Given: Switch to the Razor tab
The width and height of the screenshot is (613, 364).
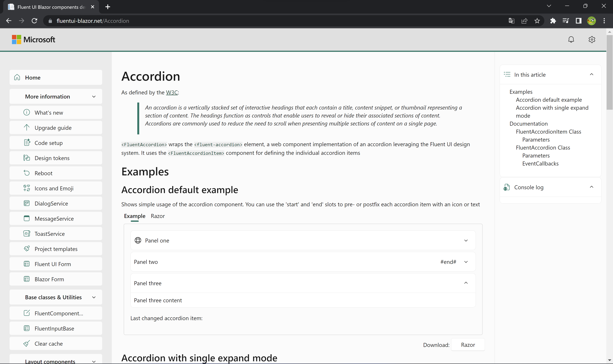Looking at the screenshot, I should pyautogui.click(x=158, y=216).
